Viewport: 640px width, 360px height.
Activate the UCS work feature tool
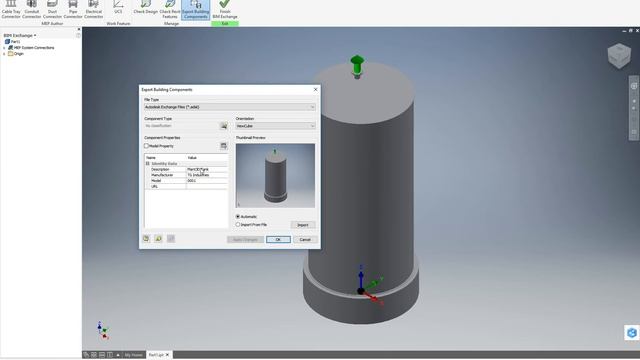118,8
